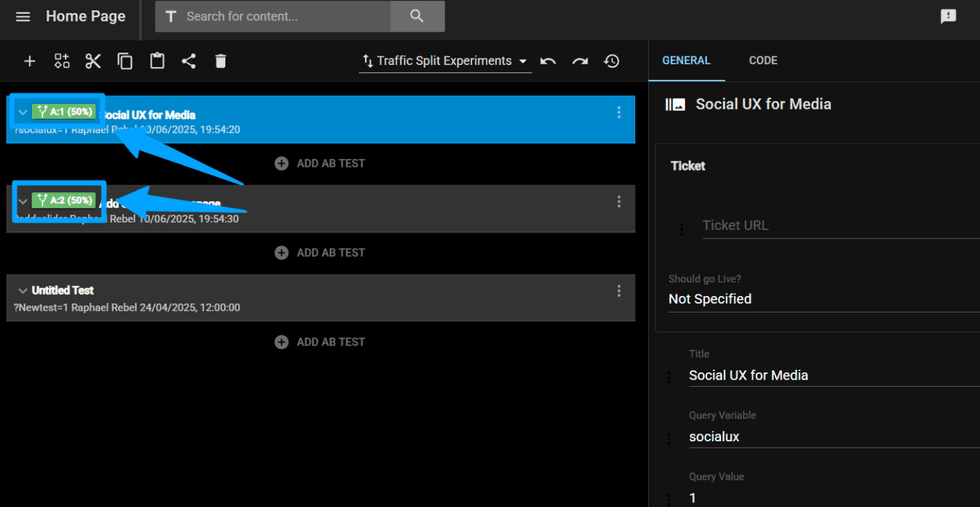Collapse the A:2 test row chevron

(23, 201)
